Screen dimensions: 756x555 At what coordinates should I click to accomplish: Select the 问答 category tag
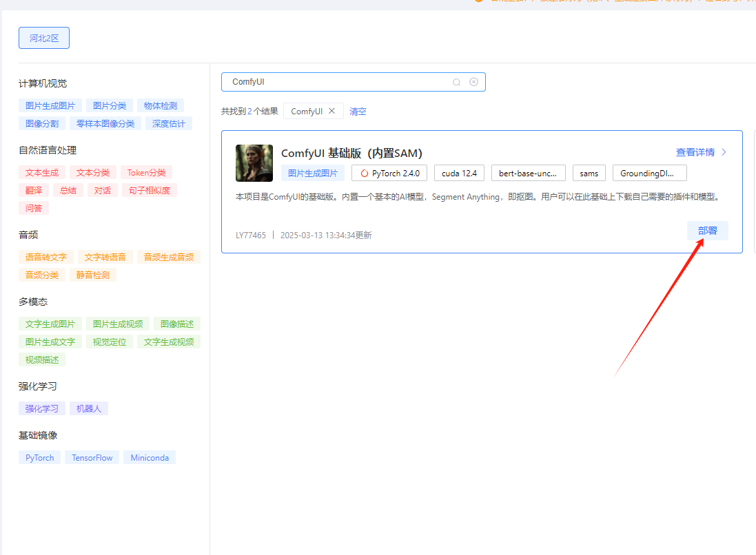34,208
